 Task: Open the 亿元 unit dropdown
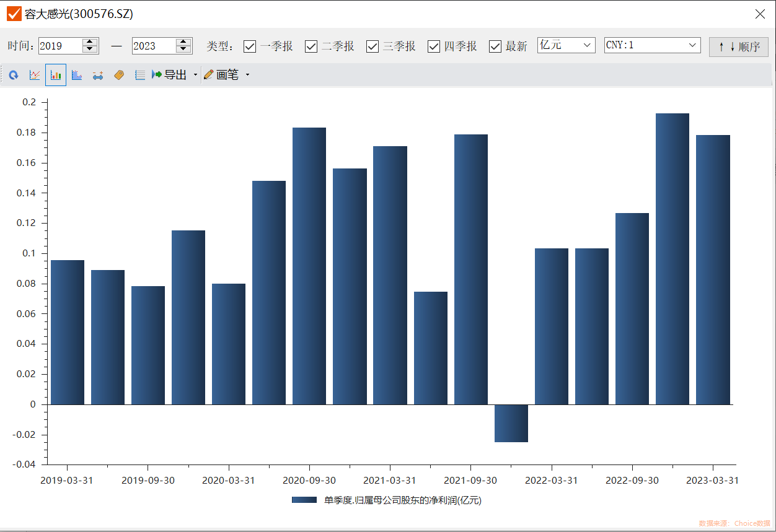tap(566, 45)
